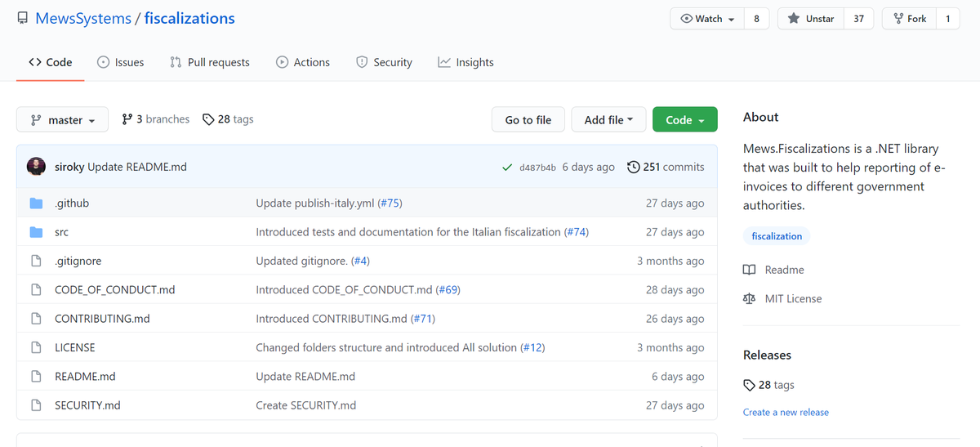Click the scales icon beside MIT License
The height and width of the screenshot is (447, 980).
point(750,299)
